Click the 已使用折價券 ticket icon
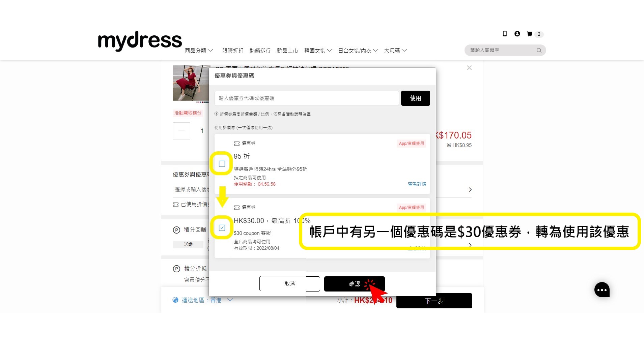 pos(176,204)
